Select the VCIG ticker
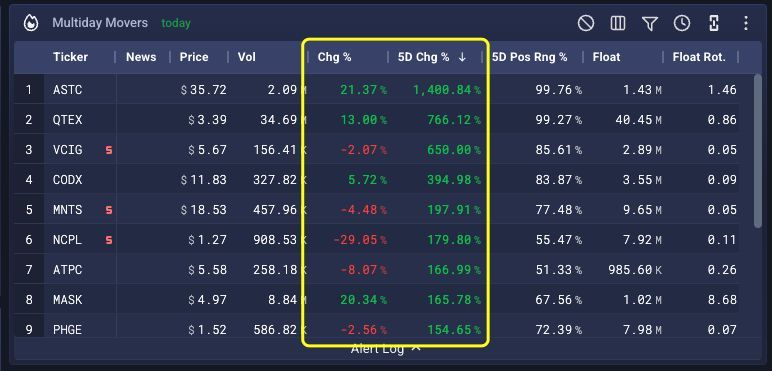The width and height of the screenshot is (772, 371). coord(67,150)
